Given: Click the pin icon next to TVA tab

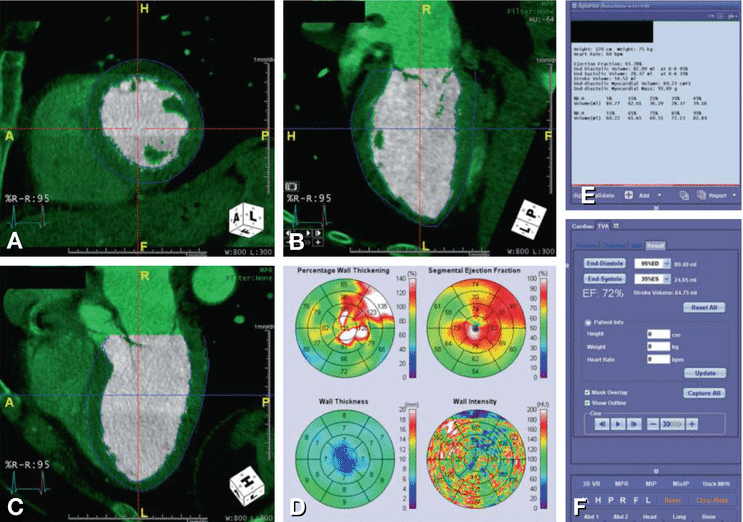Looking at the screenshot, I should 616,226.
